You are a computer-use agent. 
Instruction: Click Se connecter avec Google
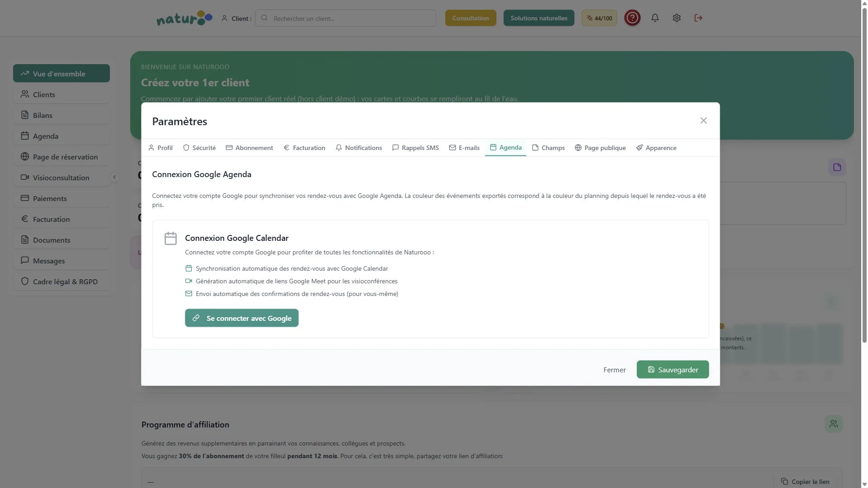[242, 318]
